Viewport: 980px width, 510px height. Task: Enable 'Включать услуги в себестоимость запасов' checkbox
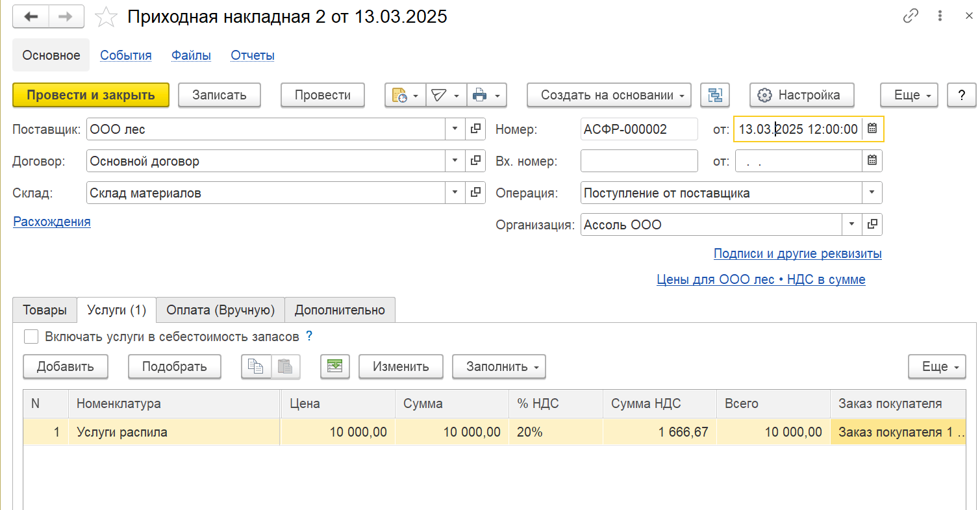pos(31,337)
